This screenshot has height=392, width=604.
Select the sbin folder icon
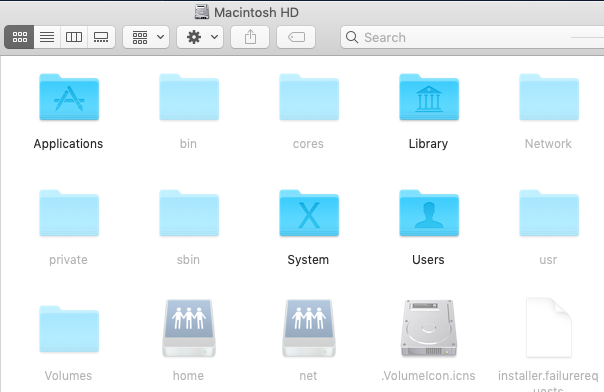coord(189,213)
